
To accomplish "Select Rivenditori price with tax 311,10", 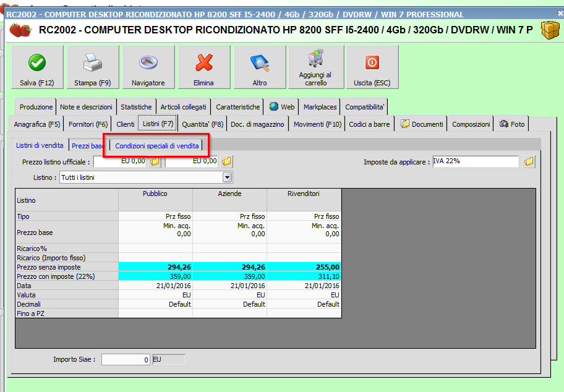I will (304, 276).
